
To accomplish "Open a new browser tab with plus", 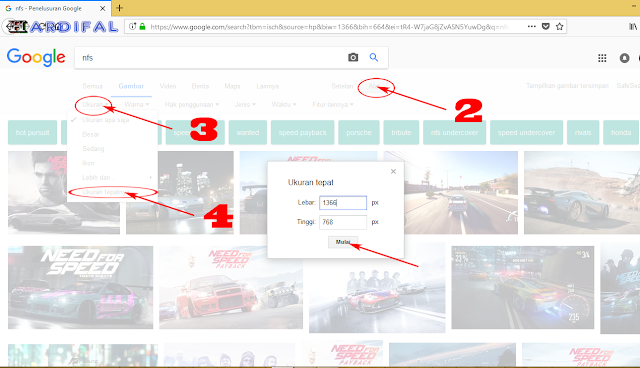I will [x=120, y=8].
